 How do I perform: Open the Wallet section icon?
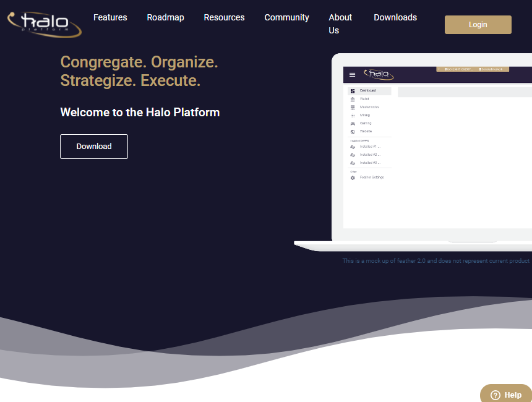(x=353, y=99)
